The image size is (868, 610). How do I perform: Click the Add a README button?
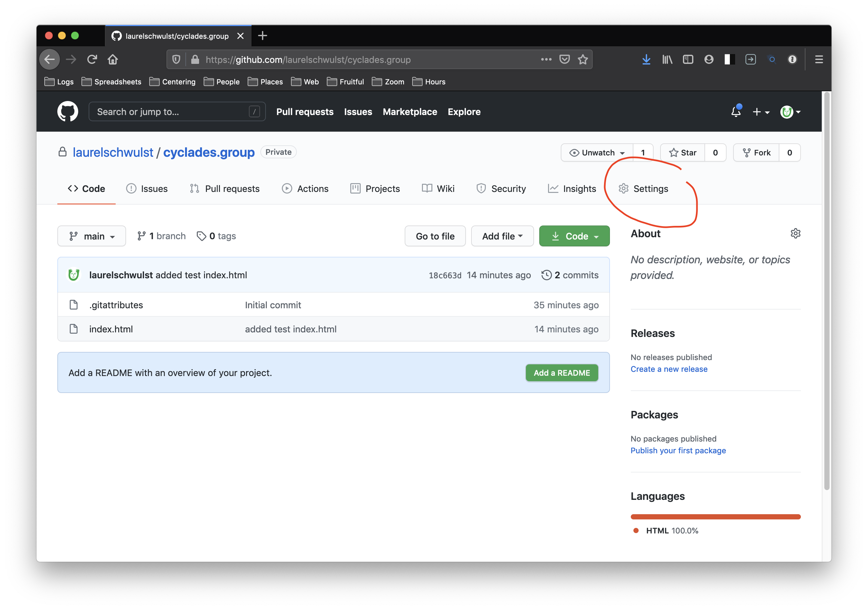click(x=561, y=372)
